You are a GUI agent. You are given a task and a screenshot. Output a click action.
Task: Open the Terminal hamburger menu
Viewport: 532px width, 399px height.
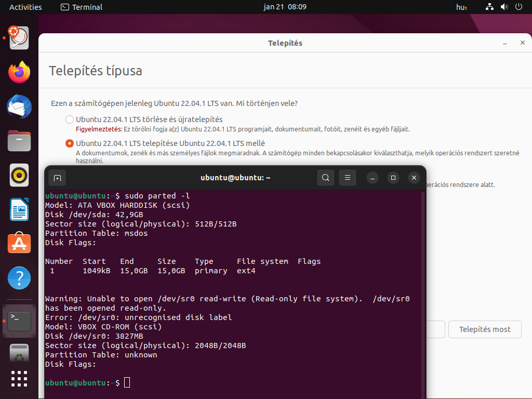tap(348, 178)
